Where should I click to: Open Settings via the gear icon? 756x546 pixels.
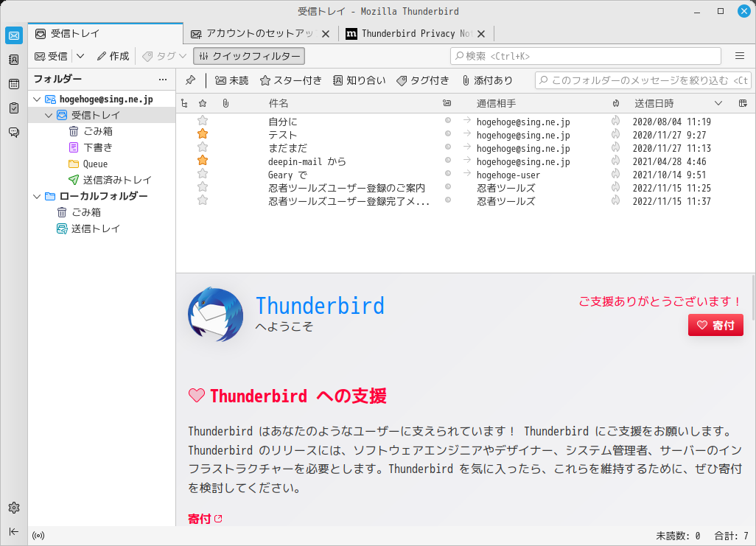[14, 508]
